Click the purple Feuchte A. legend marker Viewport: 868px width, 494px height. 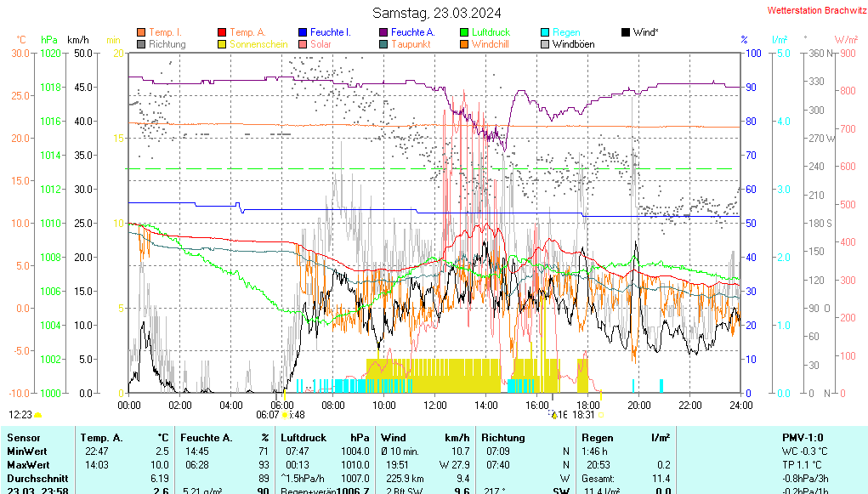pos(383,32)
